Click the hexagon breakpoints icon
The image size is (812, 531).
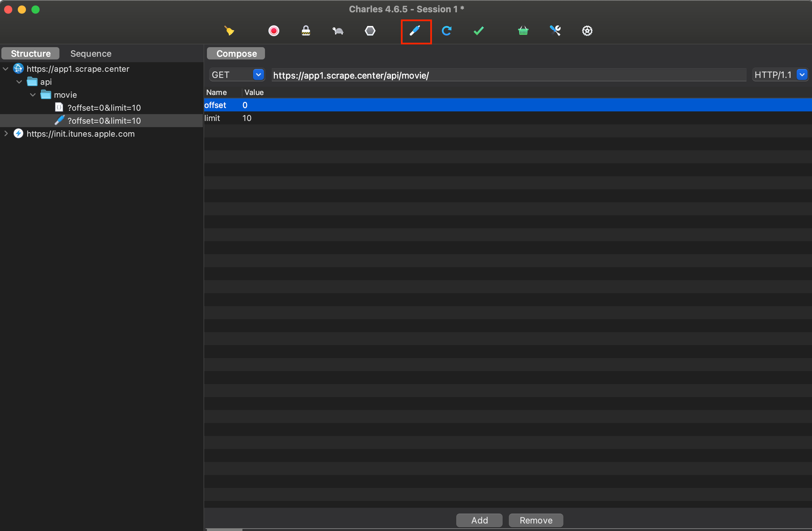point(370,31)
